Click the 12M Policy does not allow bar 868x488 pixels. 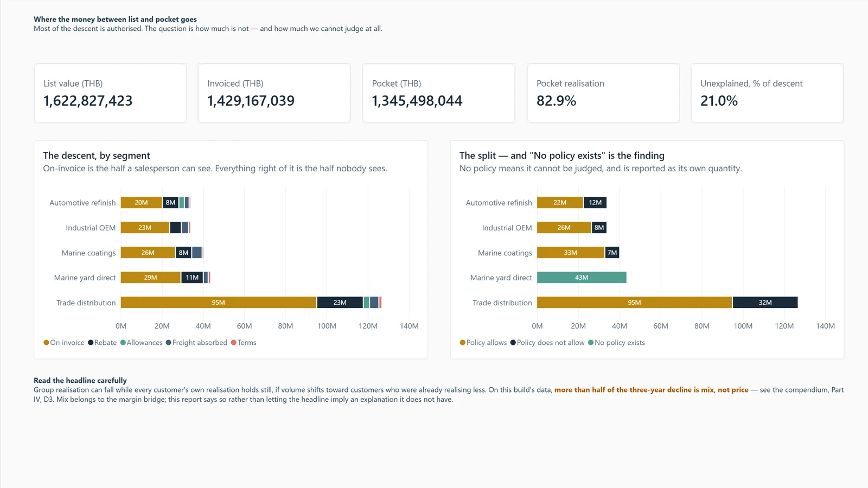[x=596, y=203]
